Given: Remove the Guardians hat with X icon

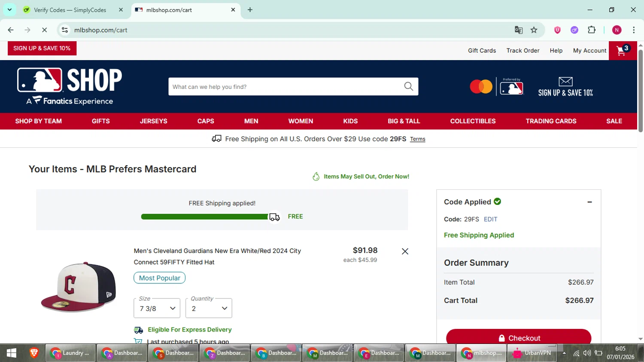Looking at the screenshot, I should pos(405,251).
